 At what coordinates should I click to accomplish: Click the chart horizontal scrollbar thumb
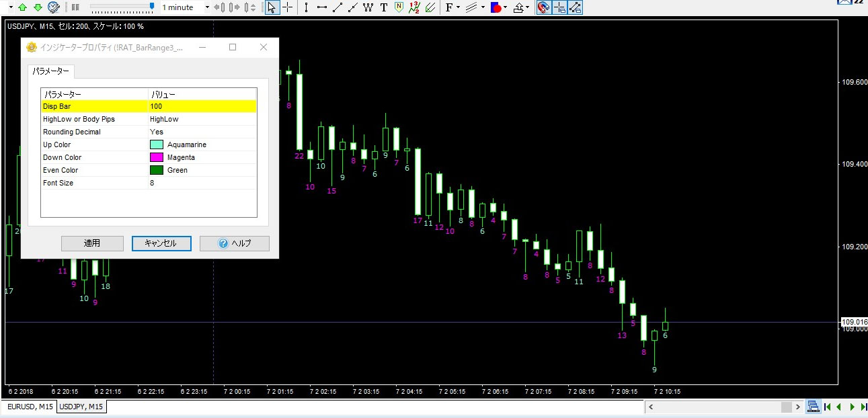pyautogui.click(x=786, y=407)
